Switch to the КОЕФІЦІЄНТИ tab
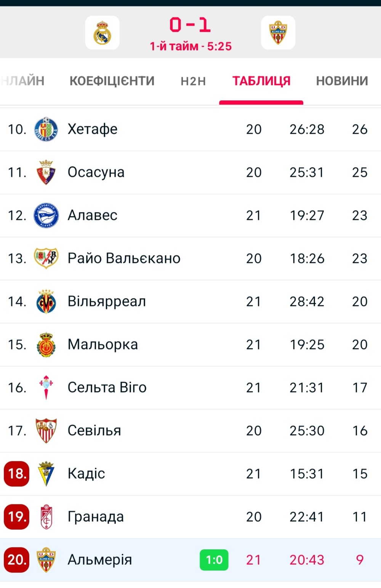Viewport: 381px width, 588px height. click(112, 81)
